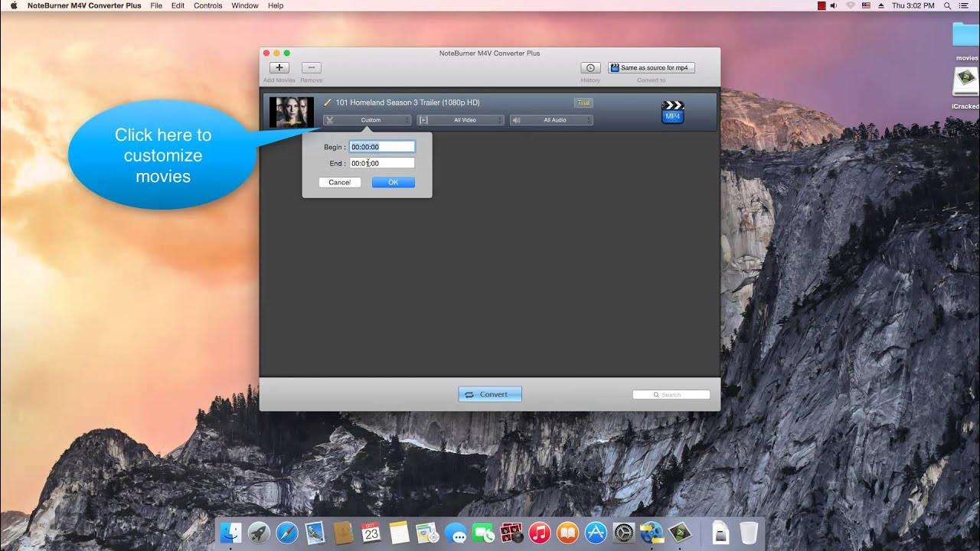The image size is (980, 551).
Task: Open Launchpad from the Dock
Action: point(259,532)
